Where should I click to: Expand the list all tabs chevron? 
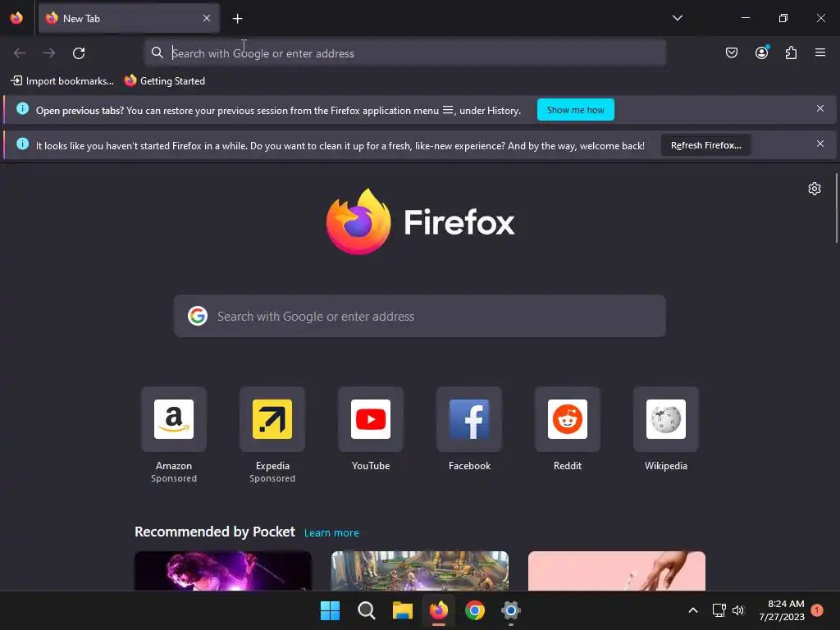pyautogui.click(x=677, y=18)
